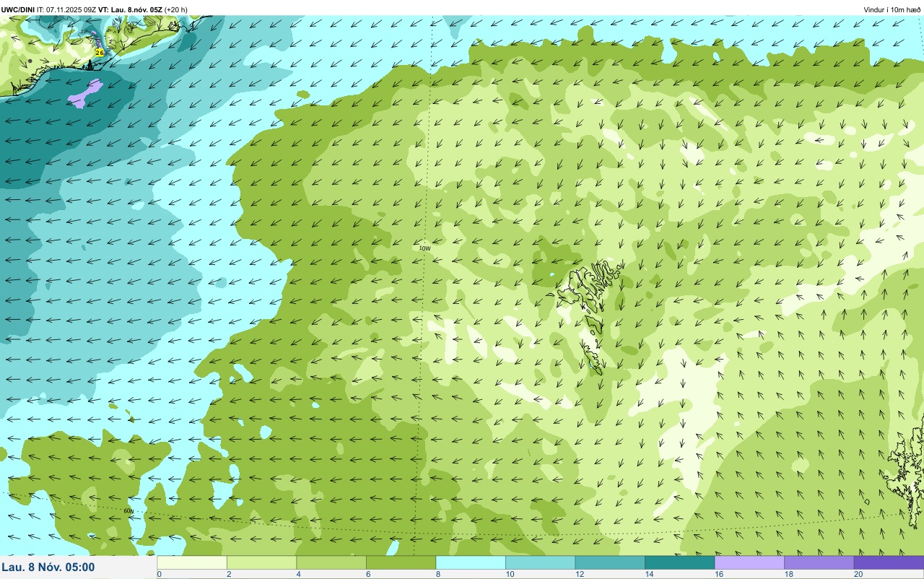Click legend value '8' on the scale
The width and height of the screenshot is (924, 579).
(x=437, y=574)
